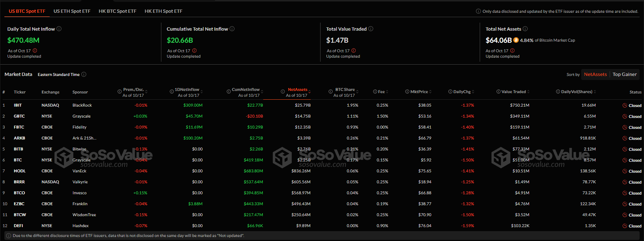The width and height of the screenshot is (644, 241).
Task: Click info icon beside Prem./Dsc. column header
Action: point(120,92)
